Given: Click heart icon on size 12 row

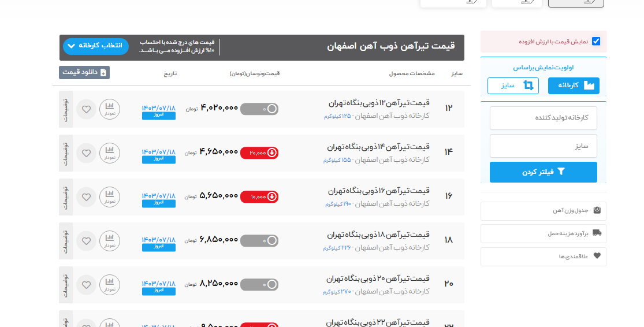Looking at the screenshot, I should [x=86, y=109].
